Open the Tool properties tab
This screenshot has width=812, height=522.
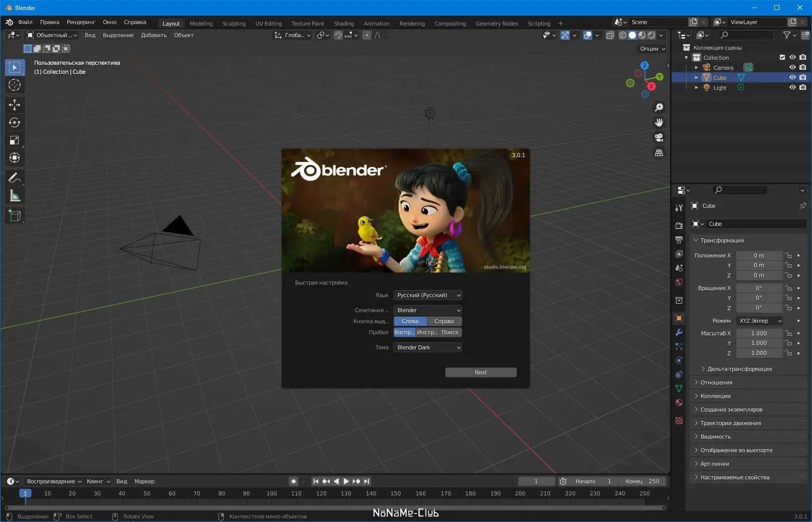(x=679, y=207)
